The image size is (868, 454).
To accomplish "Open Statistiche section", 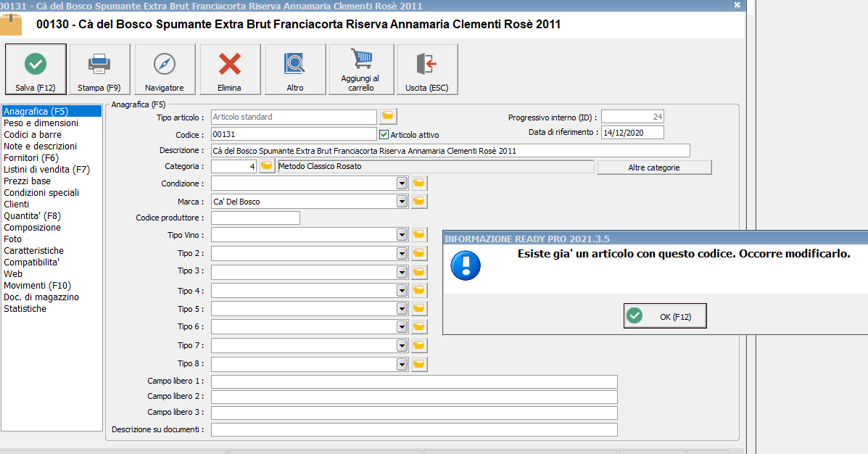I will (25, 309).
